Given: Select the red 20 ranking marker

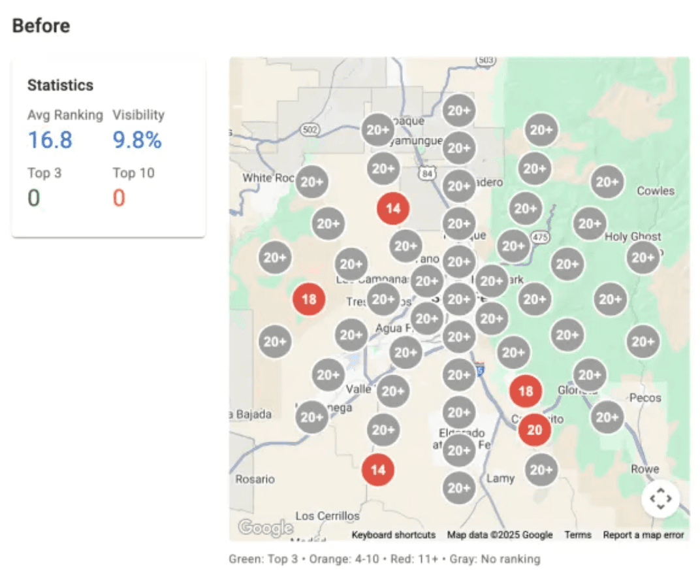Looking at the screenshot, I should 535,430.
